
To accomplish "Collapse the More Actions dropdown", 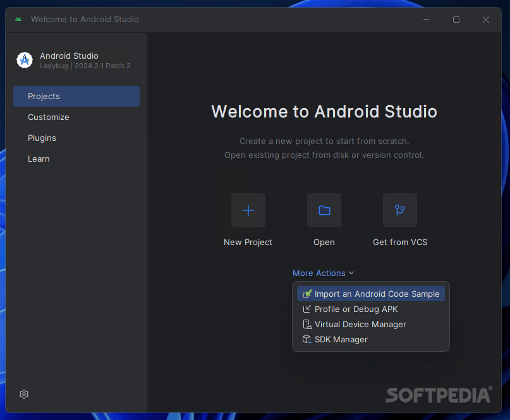I will click(x=323, y=273).
